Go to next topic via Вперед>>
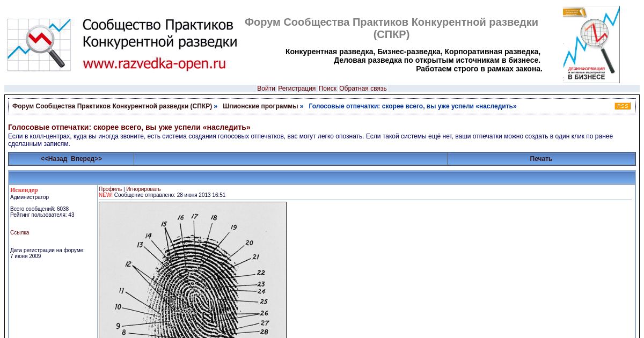The width and height of the screenshot is (644, 338). 86,159
